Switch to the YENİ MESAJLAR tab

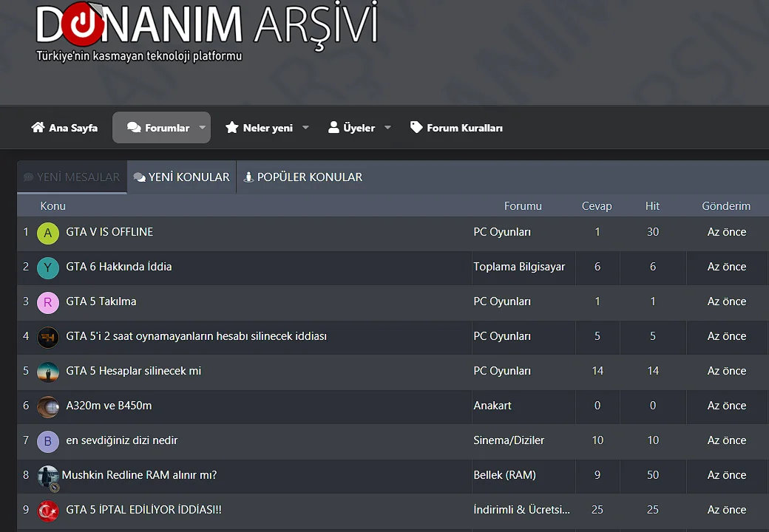[x=72, y=177]
